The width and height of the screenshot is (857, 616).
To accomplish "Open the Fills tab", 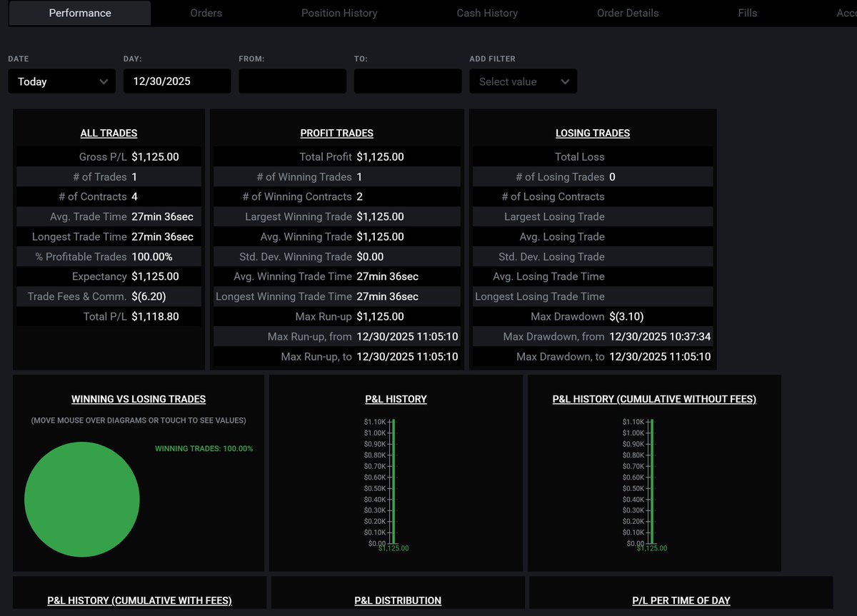I will tap(747, 13).
